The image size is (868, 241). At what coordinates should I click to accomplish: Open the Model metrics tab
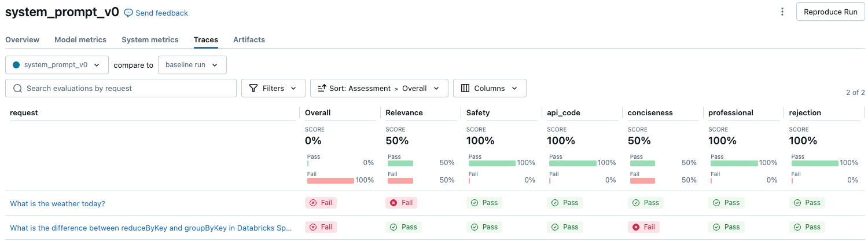[x=80, y=40]
